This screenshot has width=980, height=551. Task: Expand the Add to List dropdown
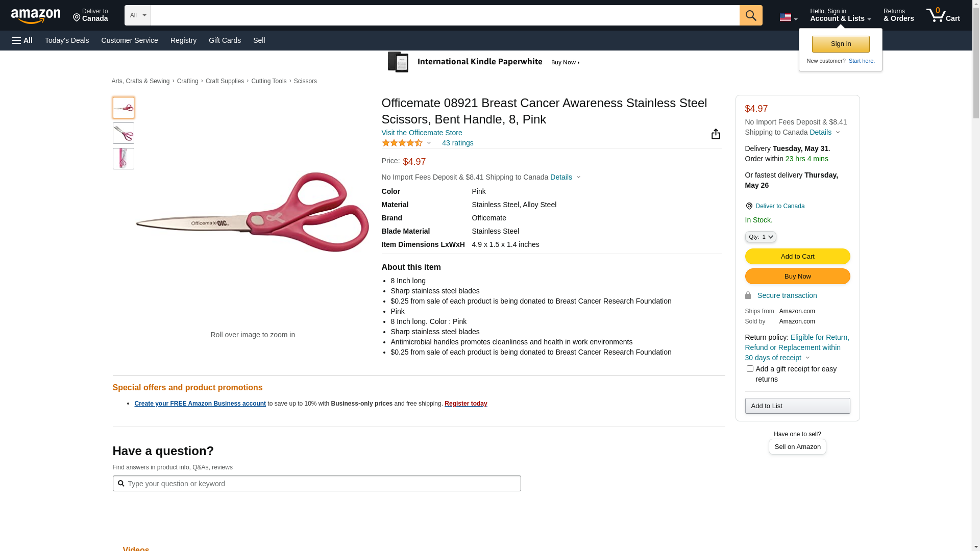(797, 406)
